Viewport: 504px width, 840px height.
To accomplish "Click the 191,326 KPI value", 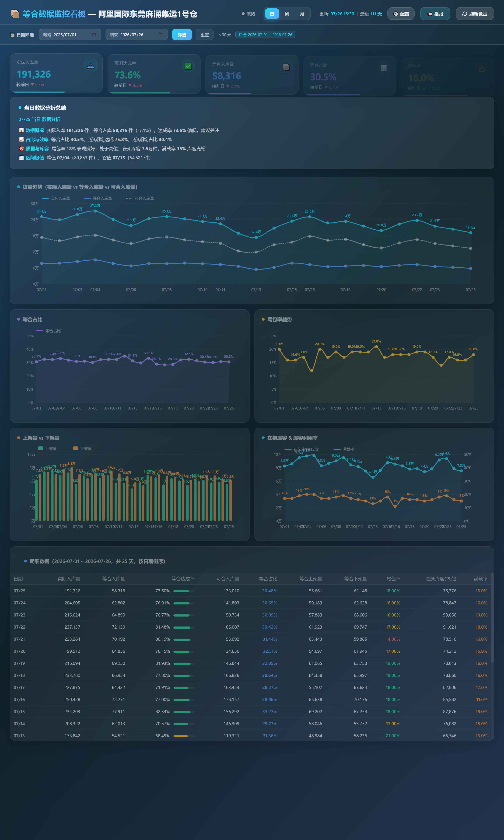I will (34, 74).
